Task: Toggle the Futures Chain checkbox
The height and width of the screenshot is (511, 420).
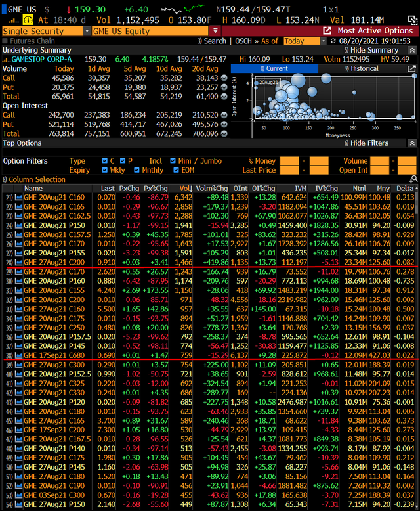Action: tap(5, 41)
